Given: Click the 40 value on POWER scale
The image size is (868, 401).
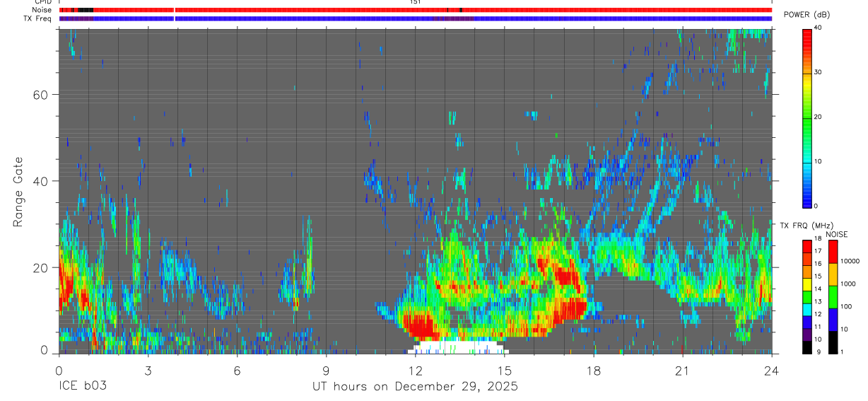Looking at the screenshot, I should [x=818, y=28].
